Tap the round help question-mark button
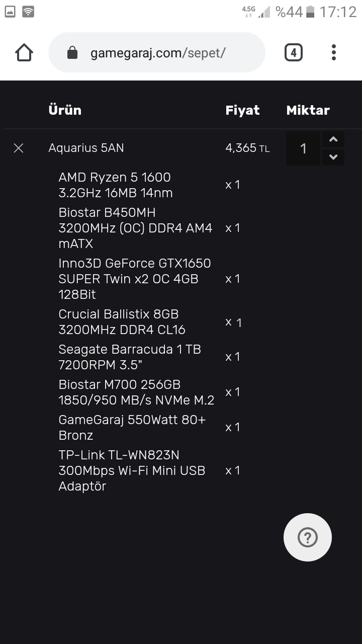Image resolution: width=362 pixels, height=644 pixels. (x=307, y=537)
